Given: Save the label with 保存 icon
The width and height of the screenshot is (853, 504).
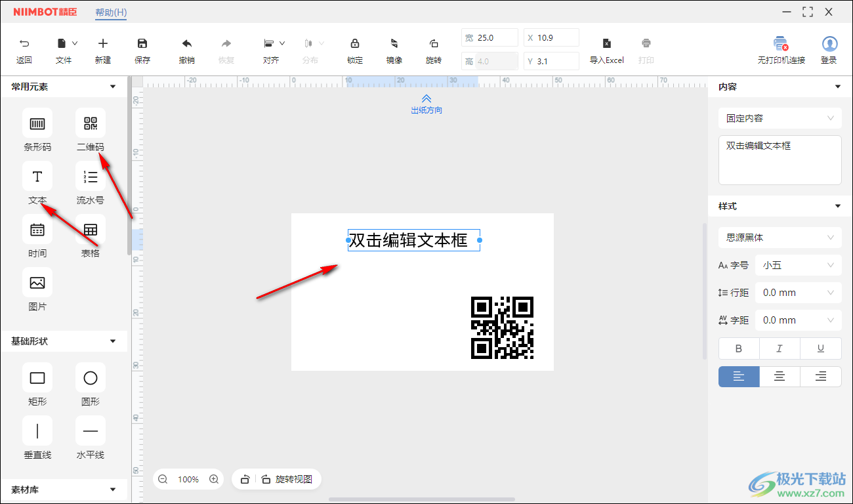Looking at the screenshot, I should [142, 44].
